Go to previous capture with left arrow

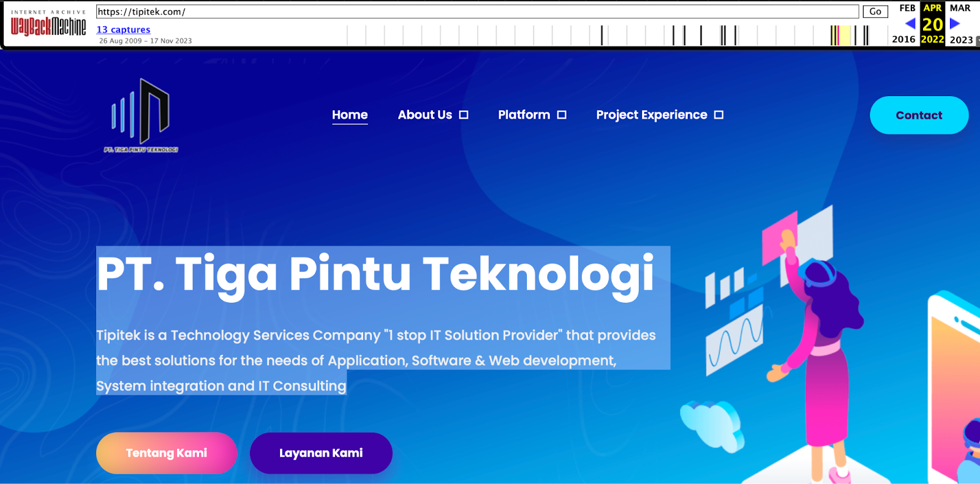pos(910,24)
